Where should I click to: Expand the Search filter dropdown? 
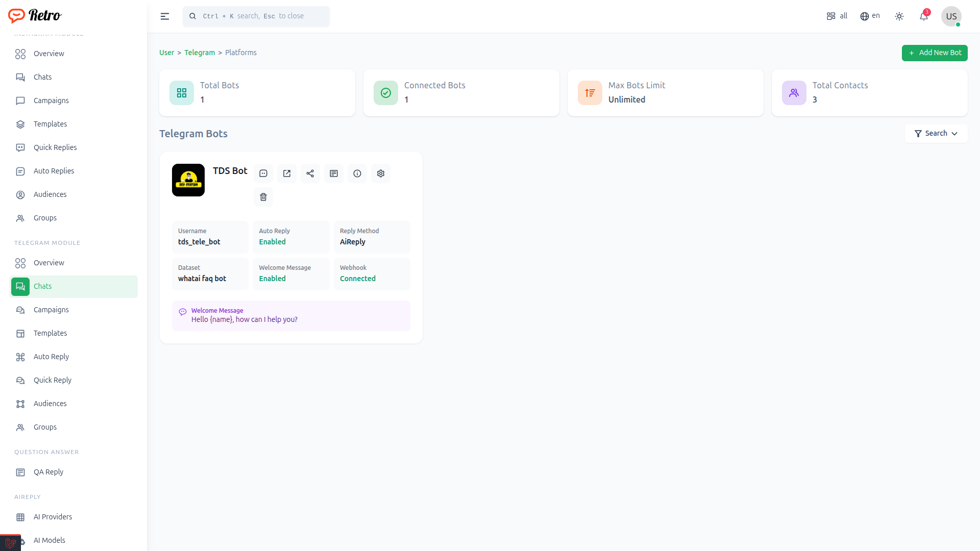tap(936, 134)
